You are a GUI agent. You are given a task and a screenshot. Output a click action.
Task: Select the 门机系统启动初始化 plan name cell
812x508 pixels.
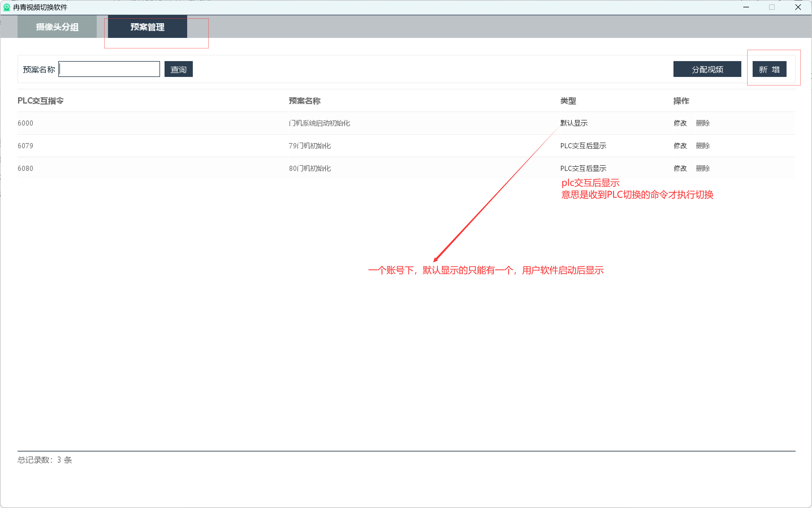(319, 123)
